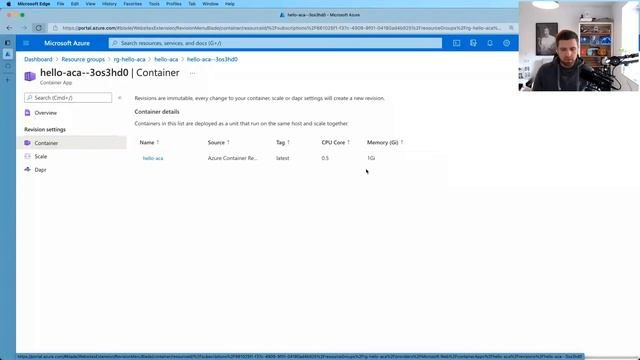Open the File menu

(x=60, y=4)
